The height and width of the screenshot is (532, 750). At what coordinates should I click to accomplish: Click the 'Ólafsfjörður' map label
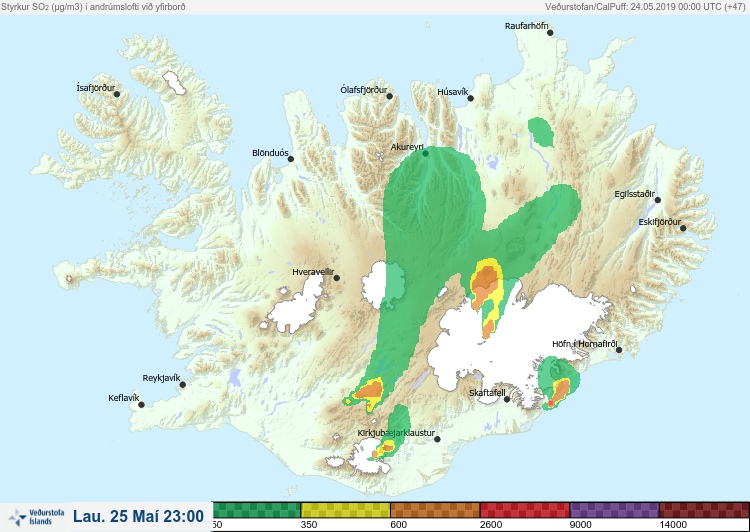point(364,90)
